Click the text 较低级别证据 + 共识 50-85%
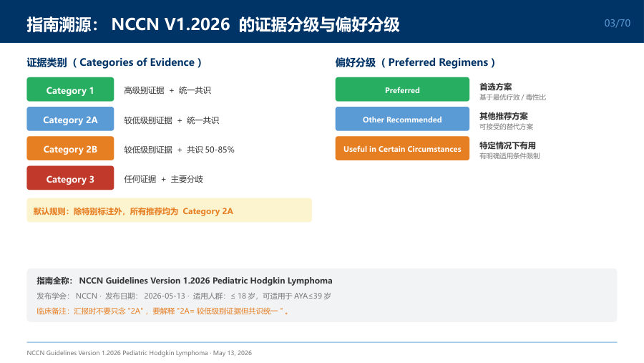The image size is (644, 363). coord(179,150)
